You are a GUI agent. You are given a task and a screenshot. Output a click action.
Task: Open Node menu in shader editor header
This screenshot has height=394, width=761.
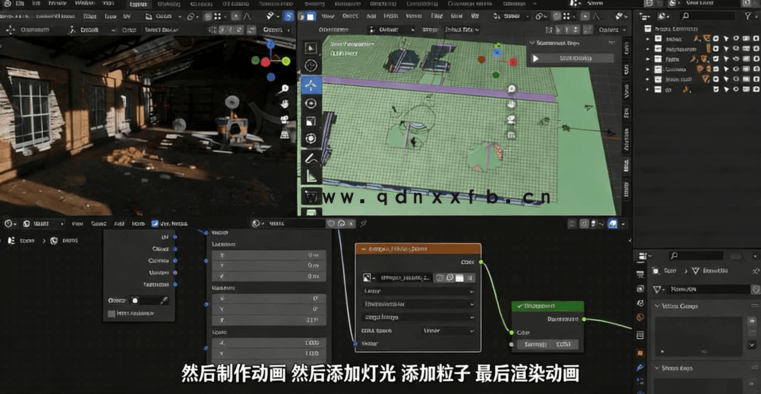click(138, 224)
